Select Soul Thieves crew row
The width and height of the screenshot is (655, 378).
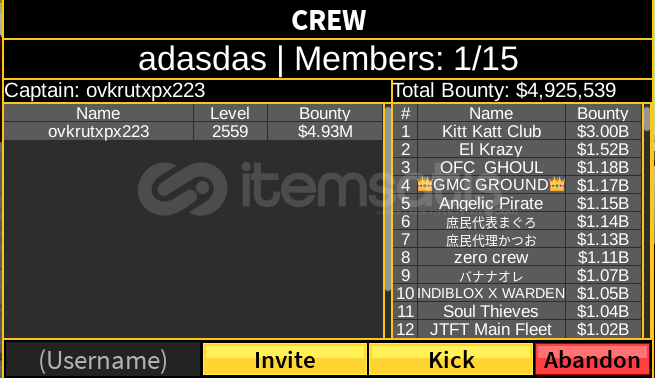pyautogui.click(x=517, y=311)
